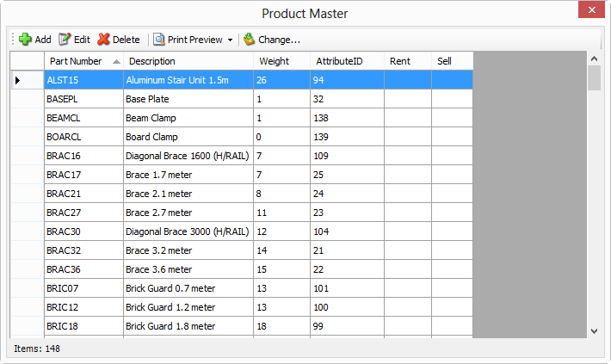Select the BEAMCL part number cell
This screenshot has height=364, width=611.
point(83,118)
